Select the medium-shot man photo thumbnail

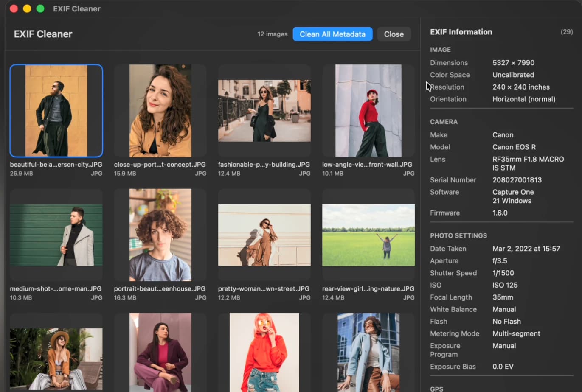(56, 235)
